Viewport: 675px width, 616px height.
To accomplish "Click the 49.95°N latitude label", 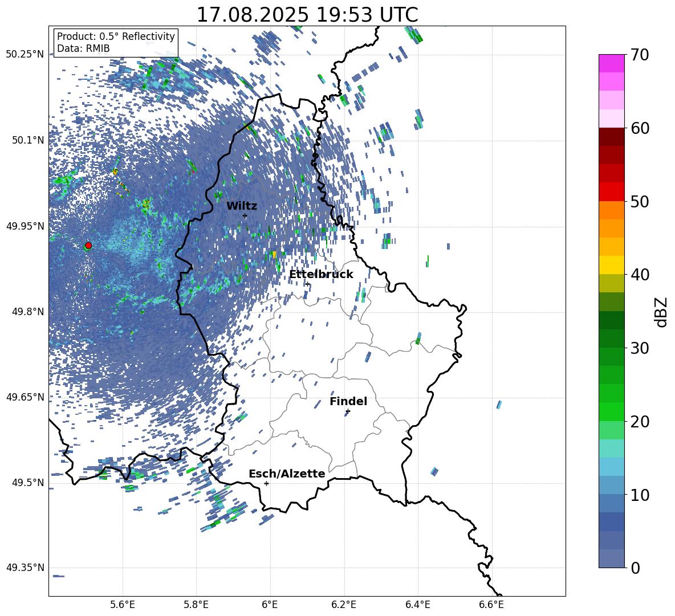I will (25, 226).
